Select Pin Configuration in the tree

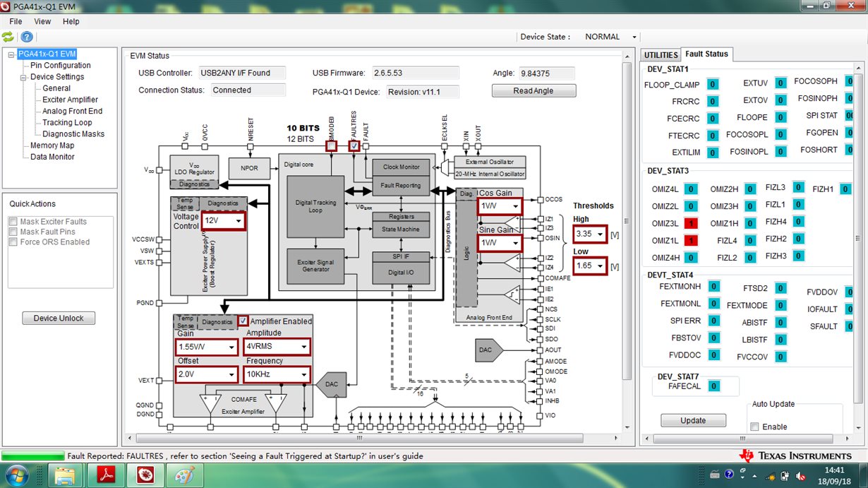[61, 66]
